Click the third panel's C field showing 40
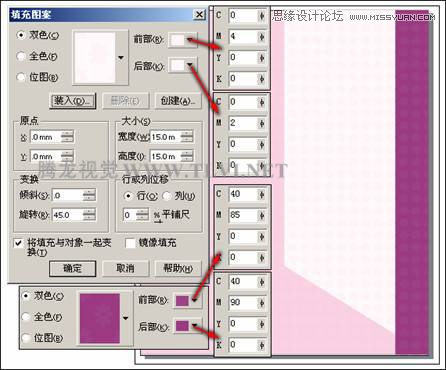The image size is (446, 370). [243, 194]
